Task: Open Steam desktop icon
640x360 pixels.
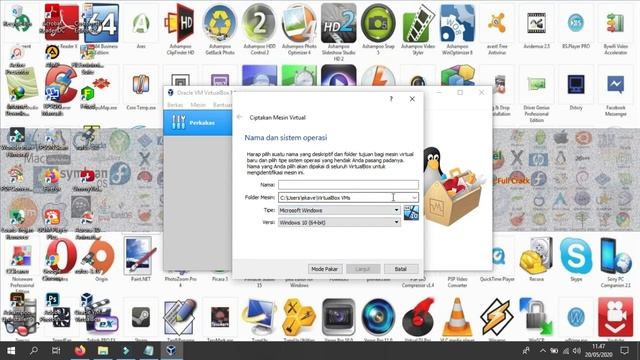Action: (x=141, y=317)
